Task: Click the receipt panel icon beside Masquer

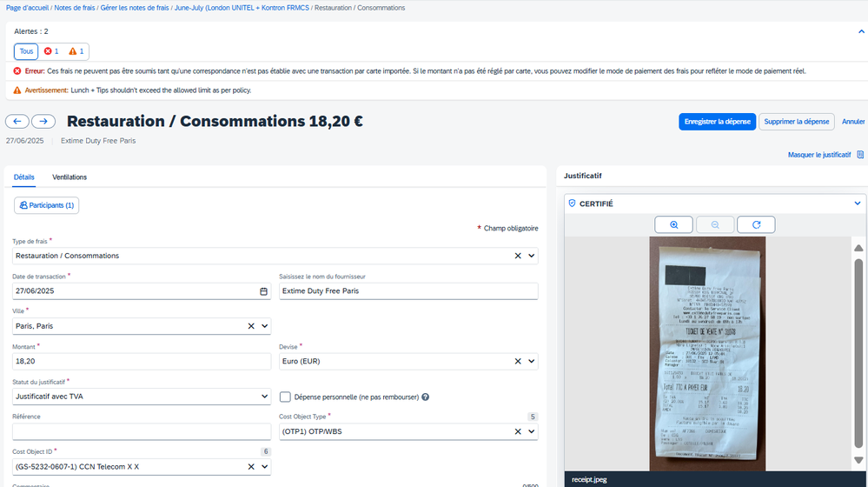Action: click(x=860, y=155)
